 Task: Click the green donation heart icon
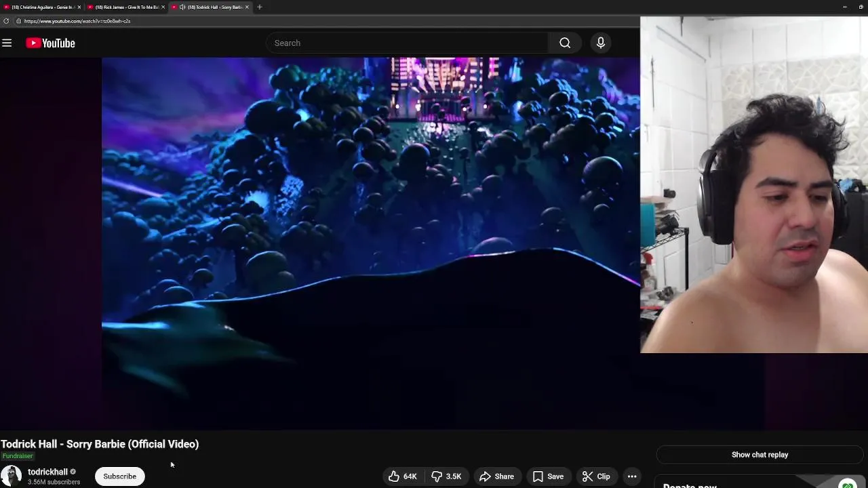point(847,484)
